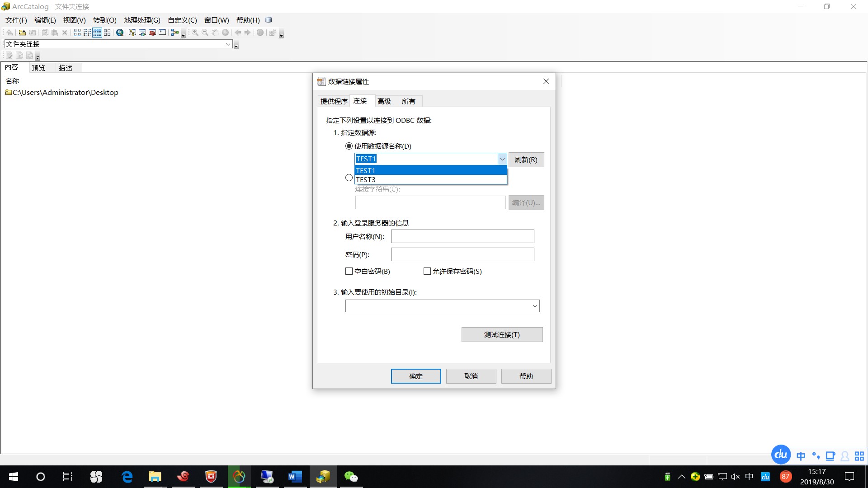
Task: Open the Search tool in the toolbar
Action: [119, 32]
